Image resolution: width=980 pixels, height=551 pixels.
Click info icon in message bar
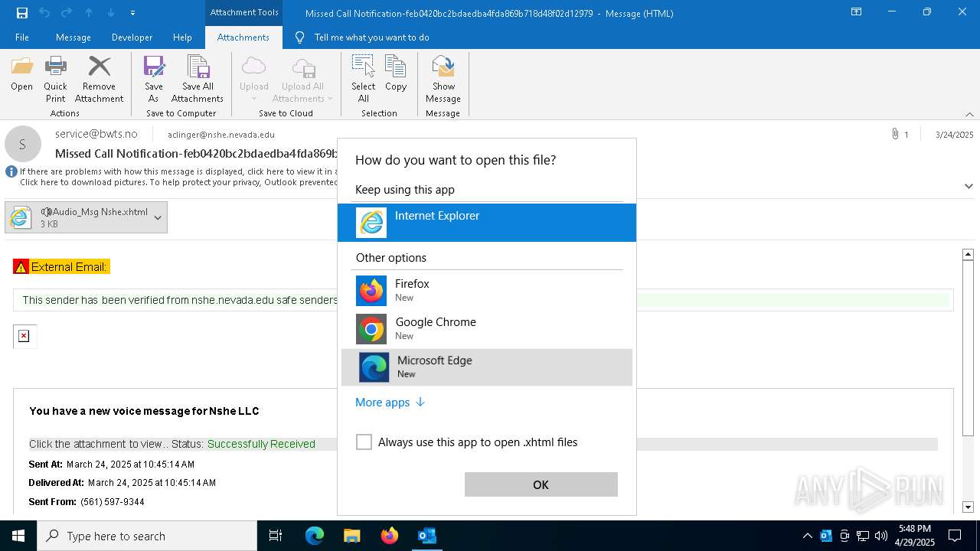point(11,171)
